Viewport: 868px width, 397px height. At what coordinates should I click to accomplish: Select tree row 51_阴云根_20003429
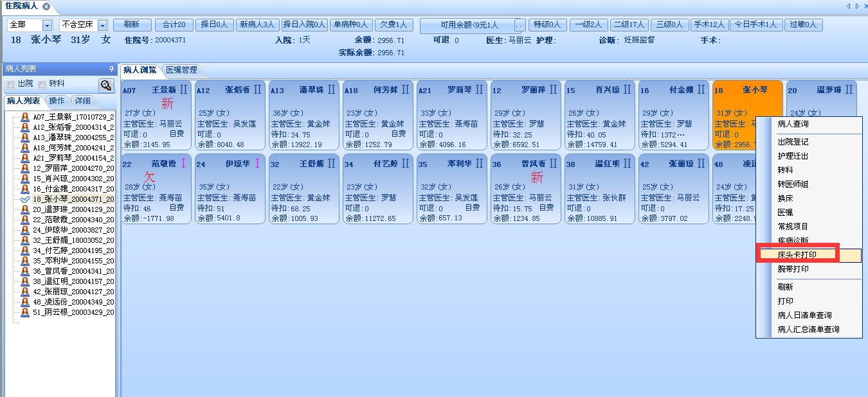(x=73, y=312)
